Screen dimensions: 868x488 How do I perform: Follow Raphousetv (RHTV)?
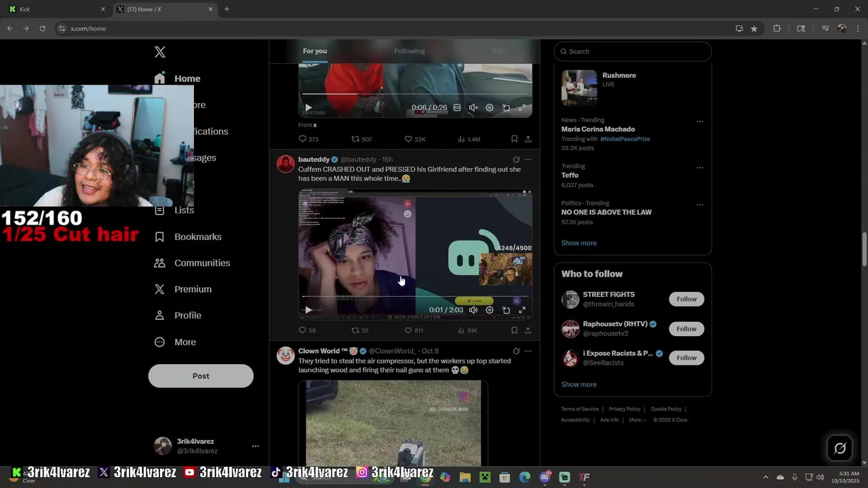[x=686, y=329]
